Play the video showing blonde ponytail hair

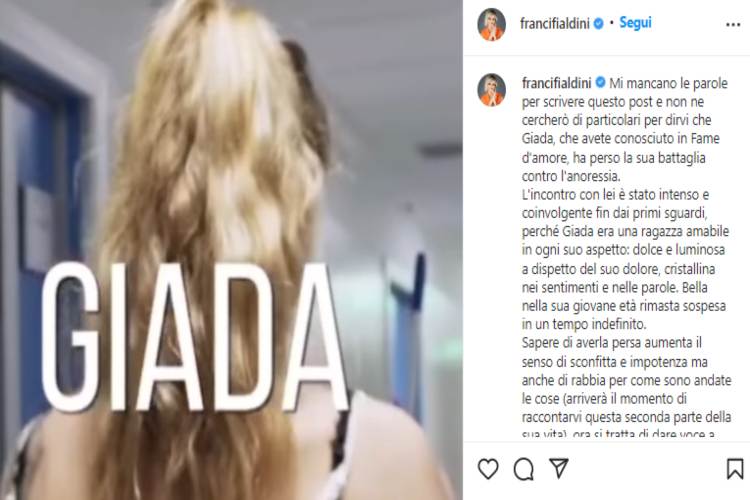[x=231, y=250]
